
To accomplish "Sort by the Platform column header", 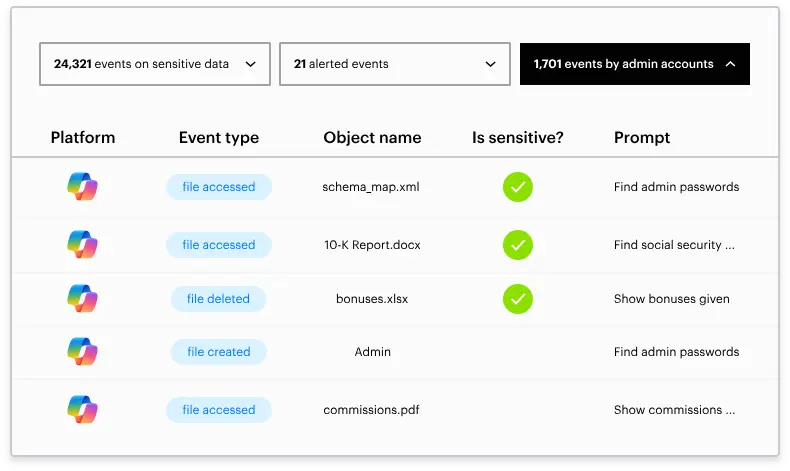I will point(83,138).
